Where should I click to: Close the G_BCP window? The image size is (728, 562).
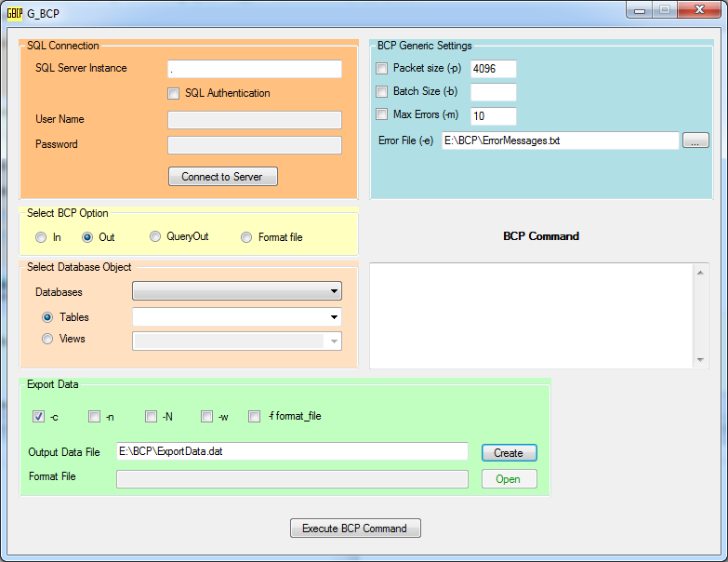point(699,9)
